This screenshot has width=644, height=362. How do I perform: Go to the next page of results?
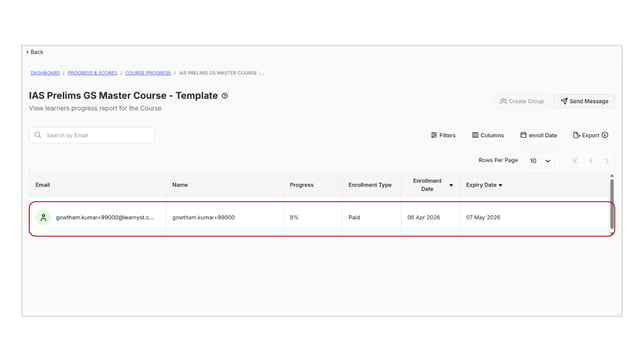point(607,161)
